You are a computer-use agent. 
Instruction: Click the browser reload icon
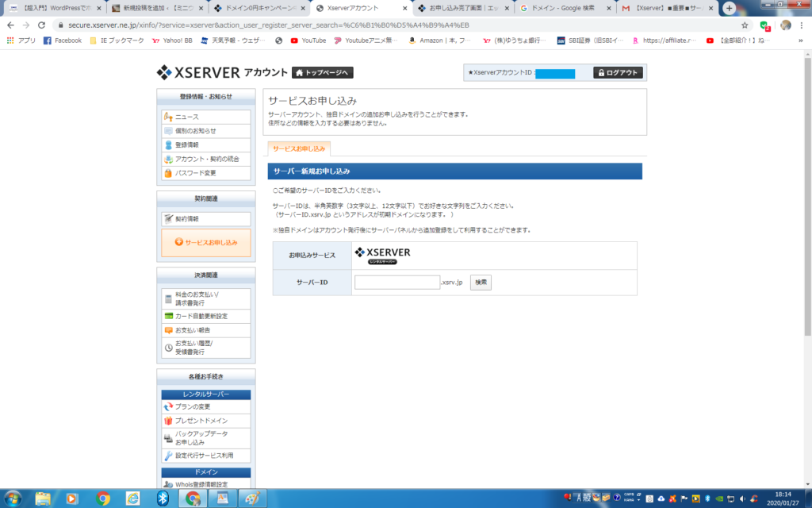(42, 25)
